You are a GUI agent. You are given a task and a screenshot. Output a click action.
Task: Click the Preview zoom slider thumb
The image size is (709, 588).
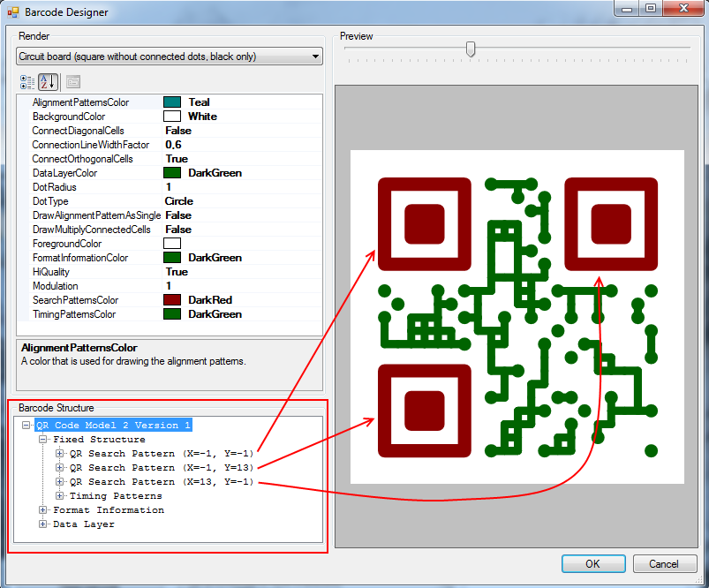pyautogui.click(x=471, y=49)
